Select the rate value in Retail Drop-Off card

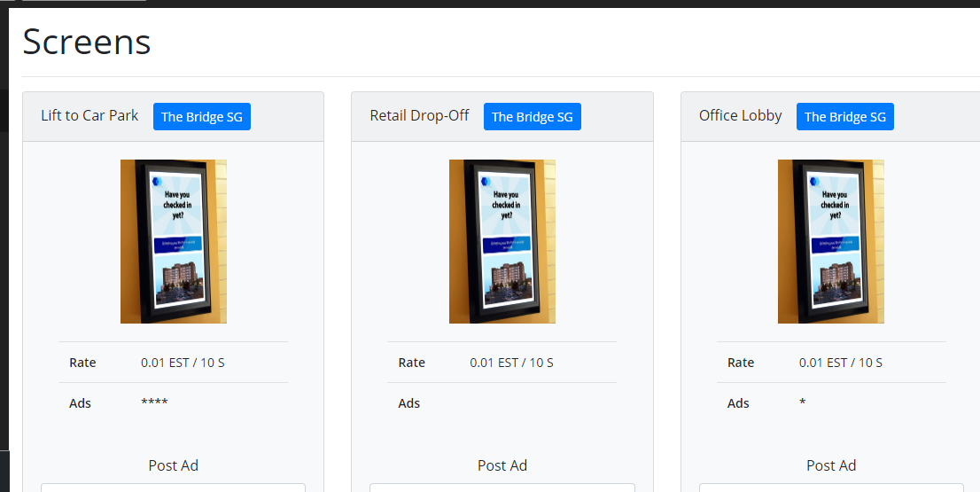[x=511, y=363]
